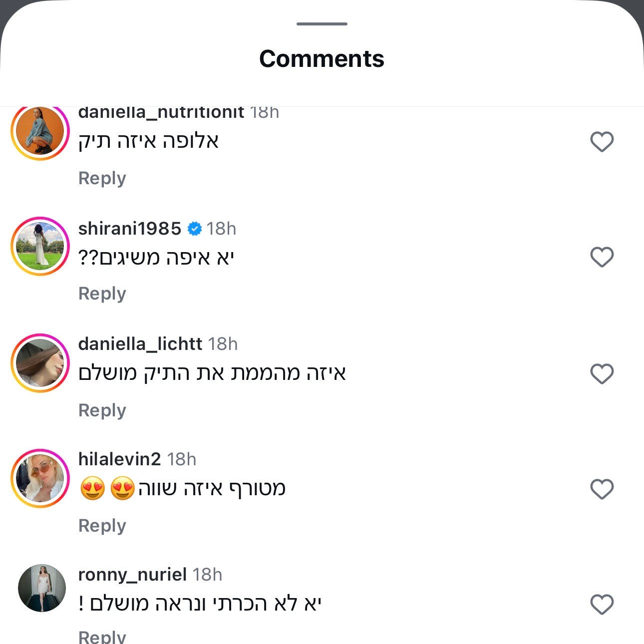Go to ronny_nuriel username profile
The image size is (644, 644).
point(132,575)
